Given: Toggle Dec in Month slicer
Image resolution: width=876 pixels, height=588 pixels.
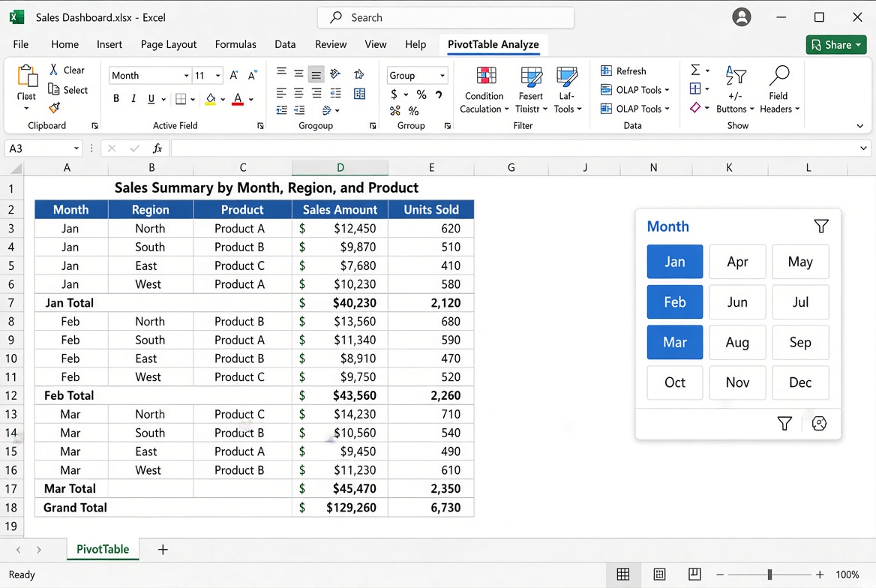Looking at the screenshot, I should (800, 382).
